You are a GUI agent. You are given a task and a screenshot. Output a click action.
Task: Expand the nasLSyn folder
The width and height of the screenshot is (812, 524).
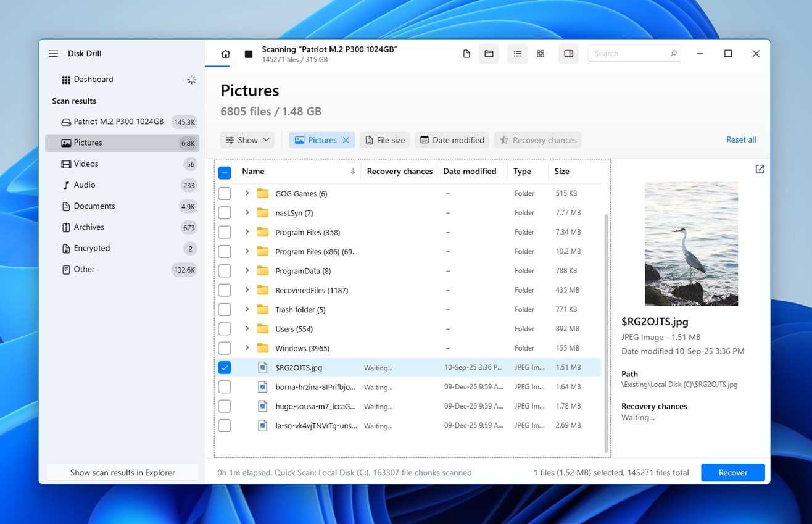[x=247, y=213]
